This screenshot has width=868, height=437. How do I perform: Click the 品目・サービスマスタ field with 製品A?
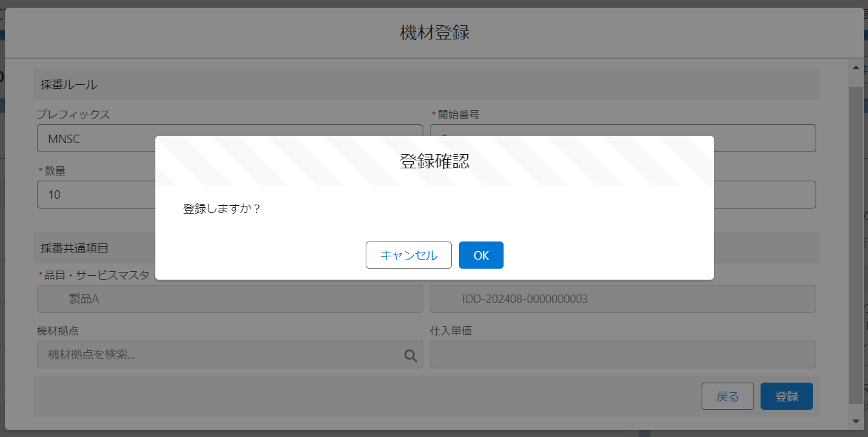click(230, 298)
